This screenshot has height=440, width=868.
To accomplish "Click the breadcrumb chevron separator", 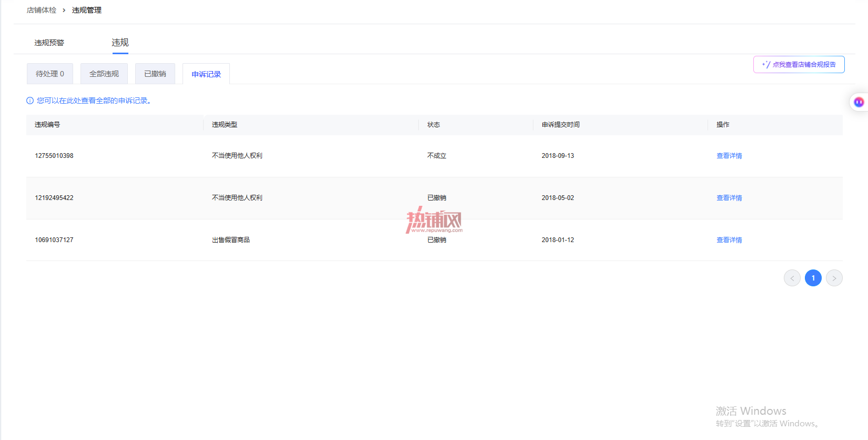I will (x=64, y=10).
